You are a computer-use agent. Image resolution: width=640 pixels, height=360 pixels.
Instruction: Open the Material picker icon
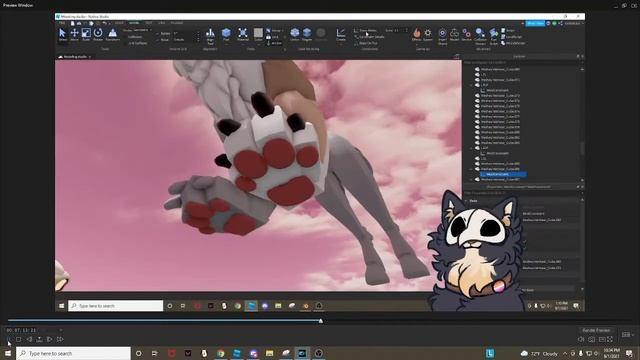243,34
